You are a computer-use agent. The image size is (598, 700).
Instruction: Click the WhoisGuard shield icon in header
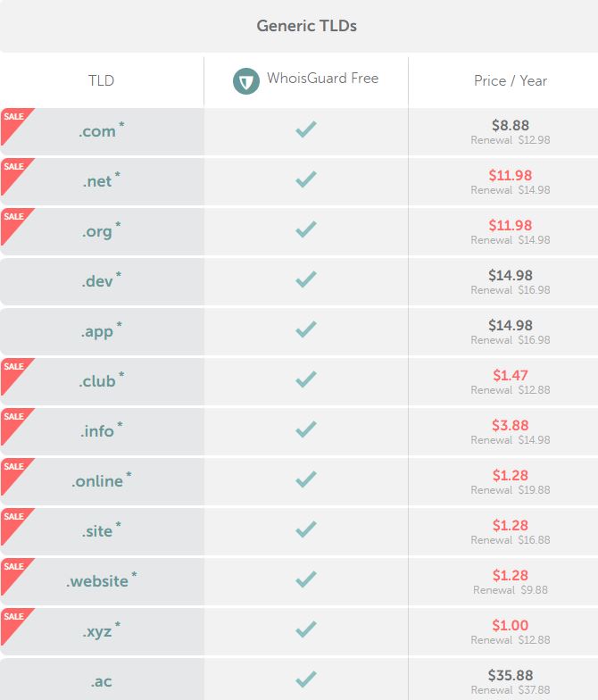point(246,81)
